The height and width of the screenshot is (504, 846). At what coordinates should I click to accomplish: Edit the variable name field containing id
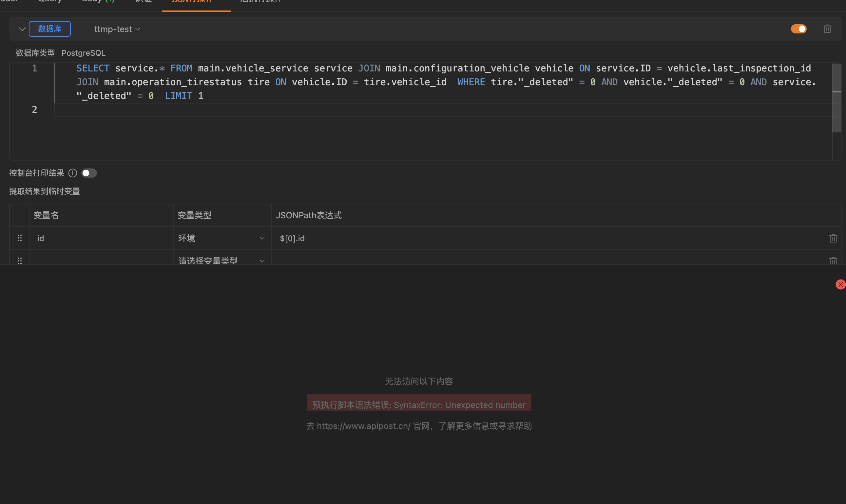[101, 239]
